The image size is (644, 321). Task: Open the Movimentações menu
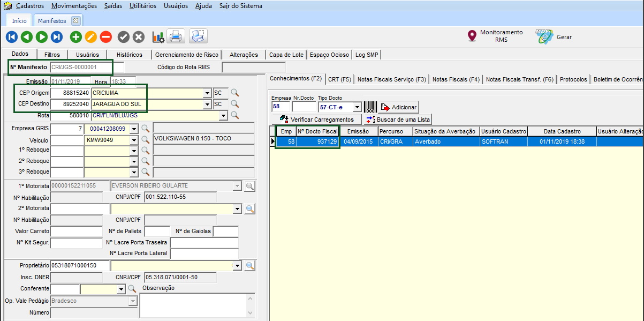(74, 6)
